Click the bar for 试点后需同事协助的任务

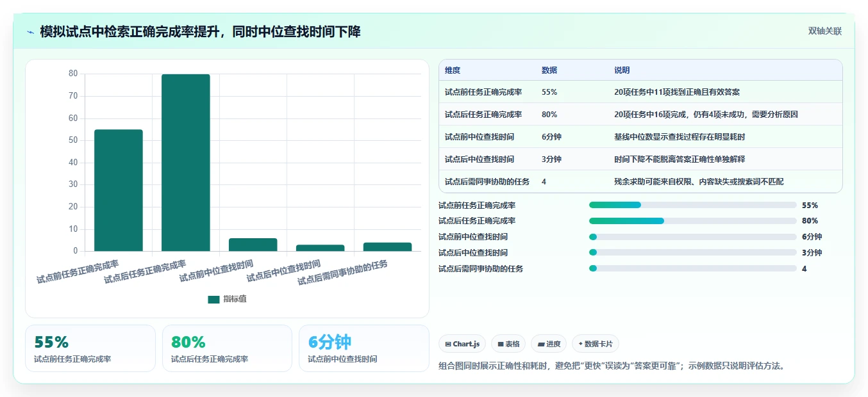pos(388,247)
